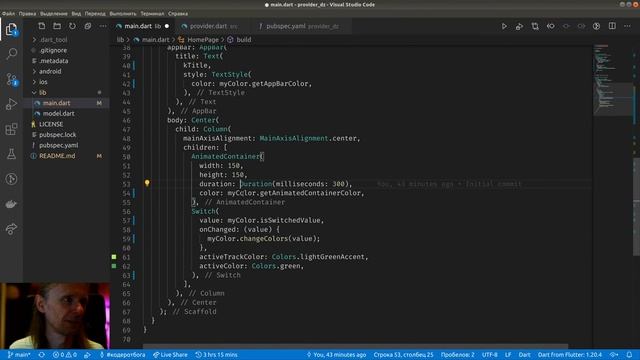The width and height of the screenshot is (640, 360).
Task: Change Dart language mode in status bar
Action: (524, 355)
